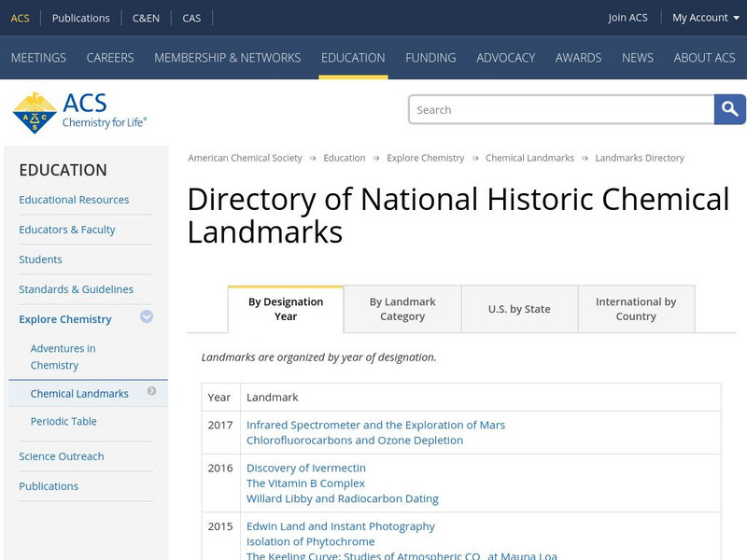Open the MEETINGS navigation menu
The image size is (747, 560).
coord(39,57)
